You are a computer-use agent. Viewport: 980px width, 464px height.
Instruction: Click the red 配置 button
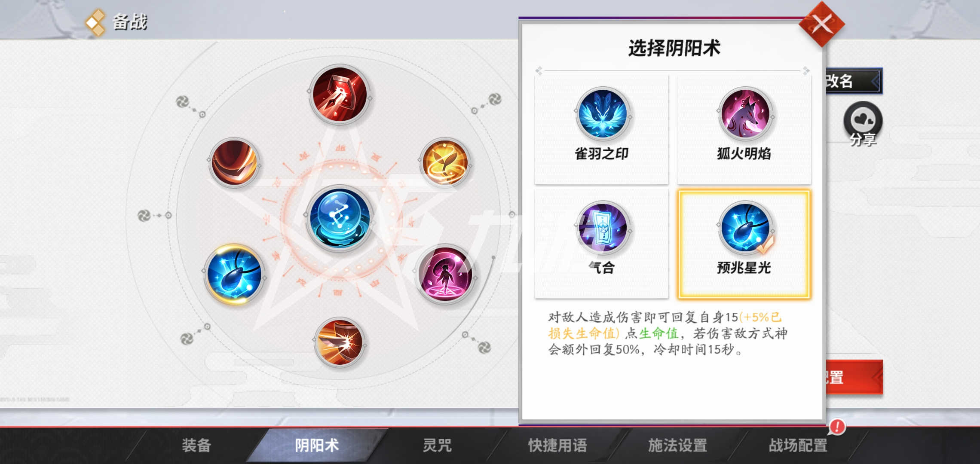pyautogui.click(x=853, y=377)
